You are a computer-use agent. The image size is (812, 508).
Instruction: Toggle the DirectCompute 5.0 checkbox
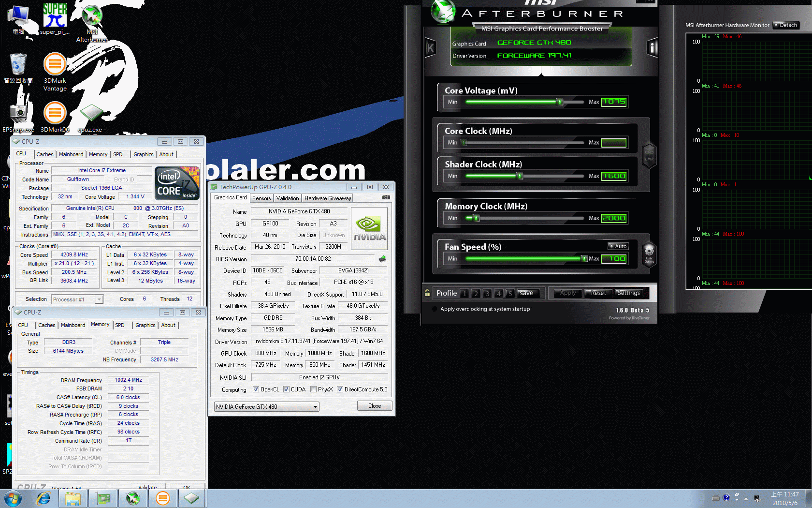point(340,389)
